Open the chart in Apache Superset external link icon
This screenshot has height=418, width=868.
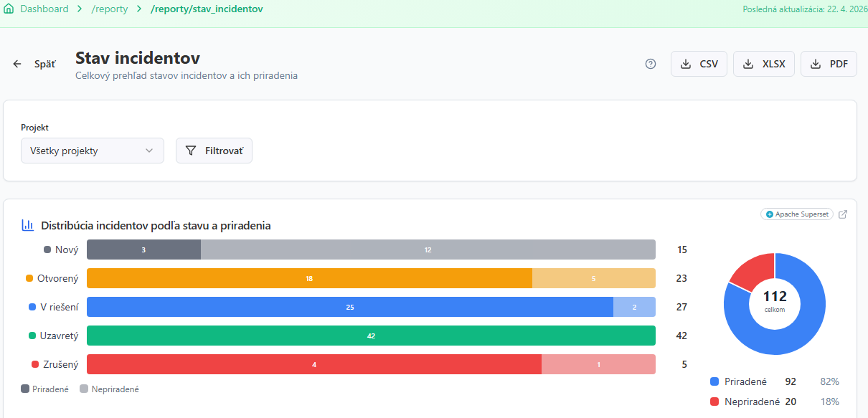coord(843,214)
